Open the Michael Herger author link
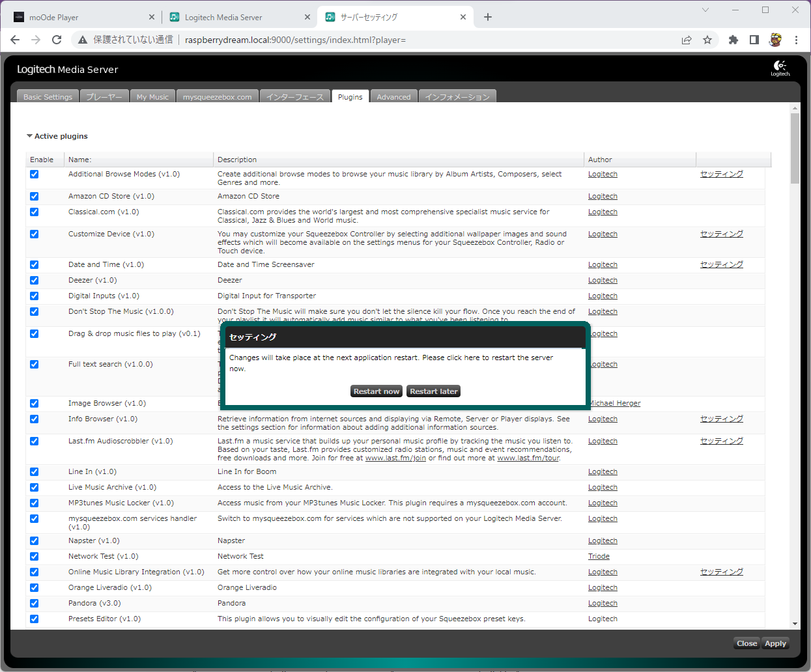Viewport: 811px width, 672px height. 615,403
